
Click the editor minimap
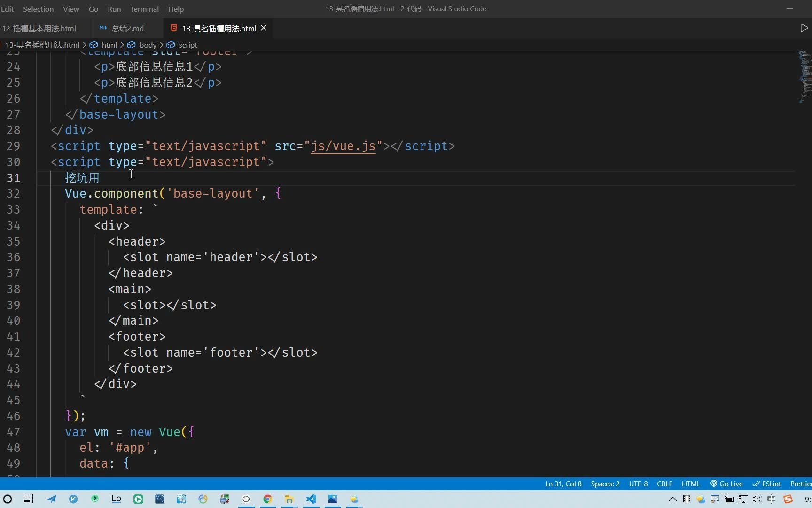pyautogui.click(x=805, y=77)
